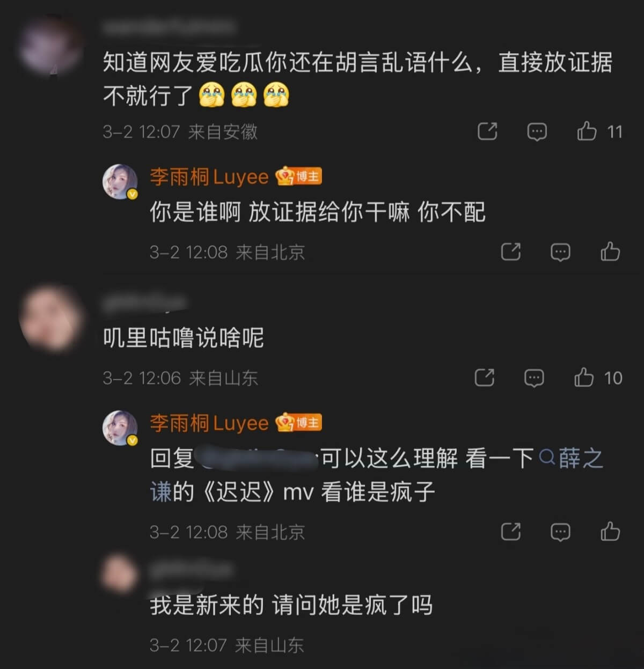
Task: Tap the comment bubble on the 山东 12:06 comment
Action: tap(534, 378)
